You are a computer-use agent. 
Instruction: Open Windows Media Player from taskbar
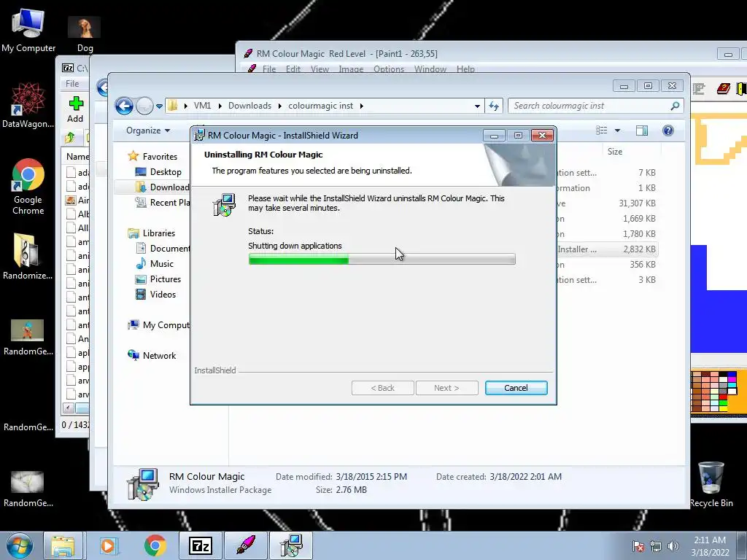108,545
